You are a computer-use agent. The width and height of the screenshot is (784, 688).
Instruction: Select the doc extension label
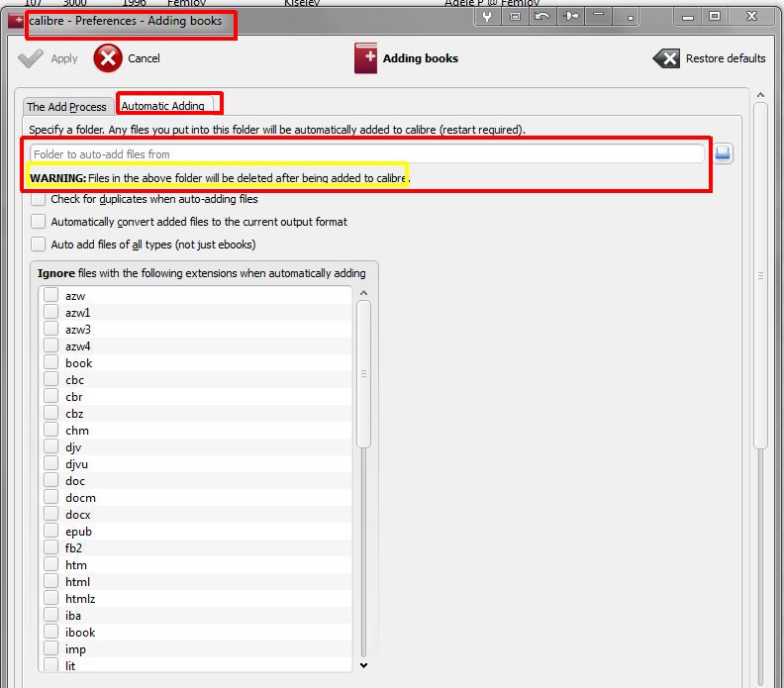(x=75, y=481)
